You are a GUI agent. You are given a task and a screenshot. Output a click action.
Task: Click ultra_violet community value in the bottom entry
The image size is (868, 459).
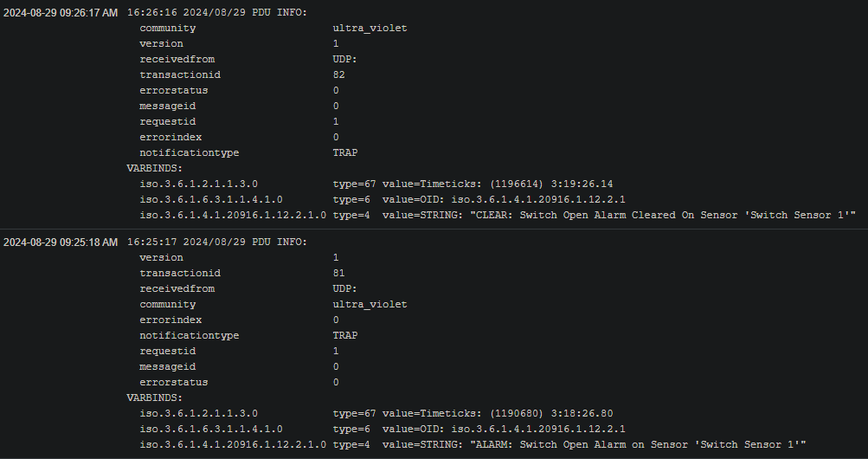click(370, 304)
